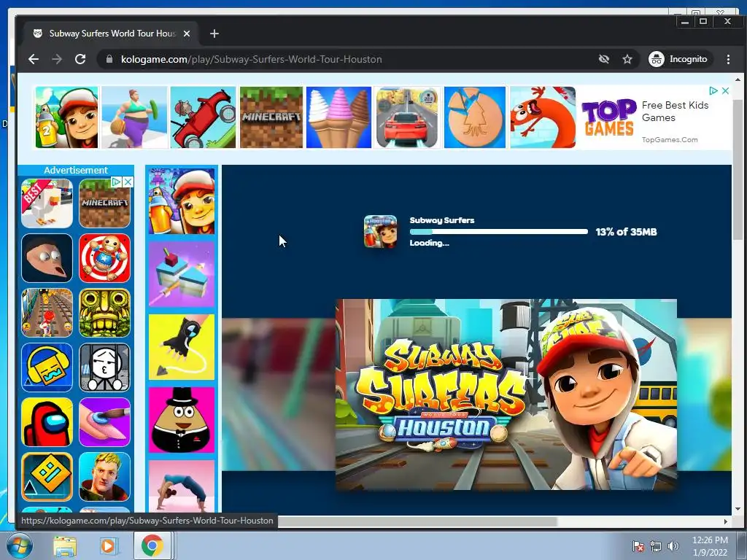The image size is (747, 560).
Task: Open the red Among Us crewmate icon
Action: (x=47, y=422)
